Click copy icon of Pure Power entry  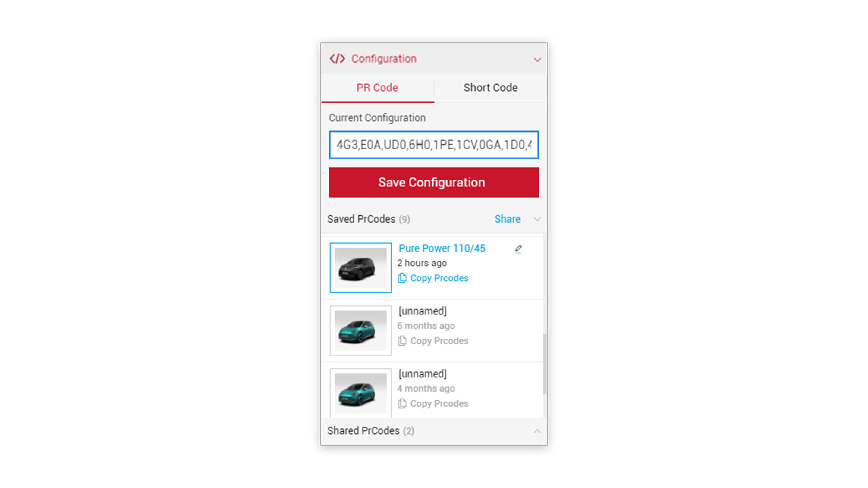coord(402,278)
